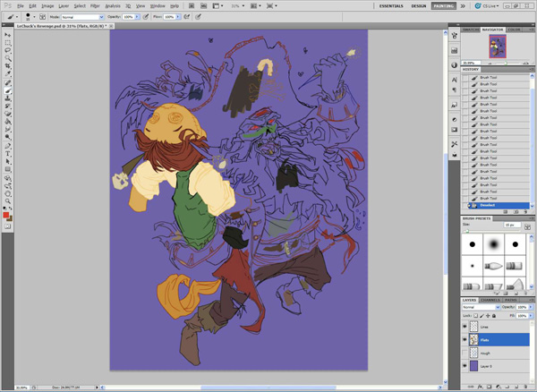The height and width of the screenshot is (392, 537).
Task: Select the Eraser tool
Action: [x=7, y=114]
